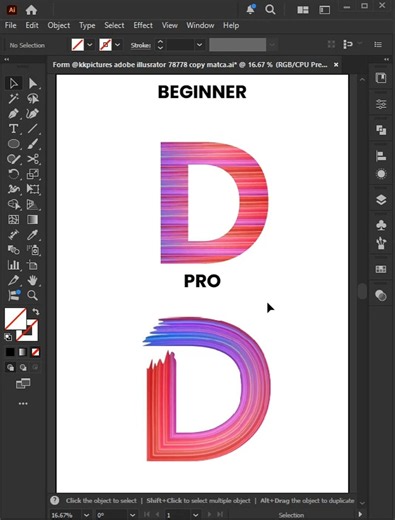Screen dimensions: 395x520
Task: Select the Direct Selection tool
Action: coord(32,83)
